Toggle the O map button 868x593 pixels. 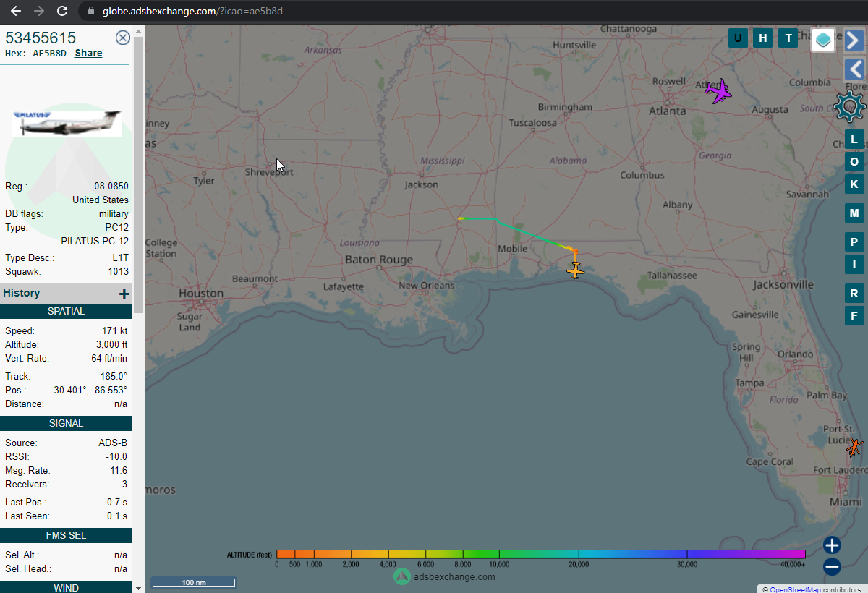click(x=854, y=162)
